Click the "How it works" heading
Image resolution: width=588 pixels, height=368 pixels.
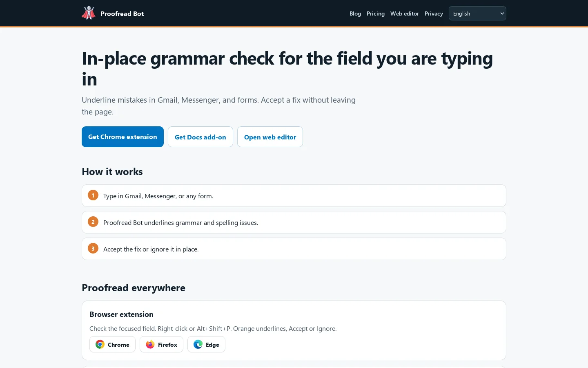tap(112, 172)
